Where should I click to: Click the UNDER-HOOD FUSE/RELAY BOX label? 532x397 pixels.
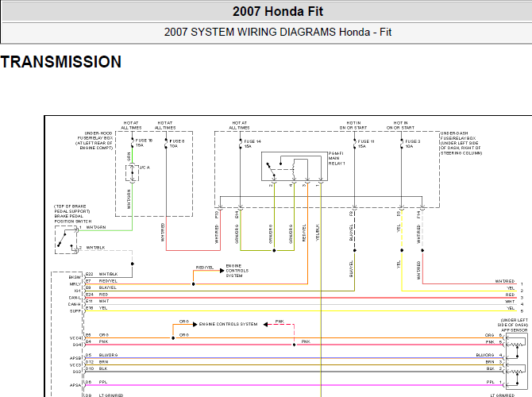click(95, 141)
